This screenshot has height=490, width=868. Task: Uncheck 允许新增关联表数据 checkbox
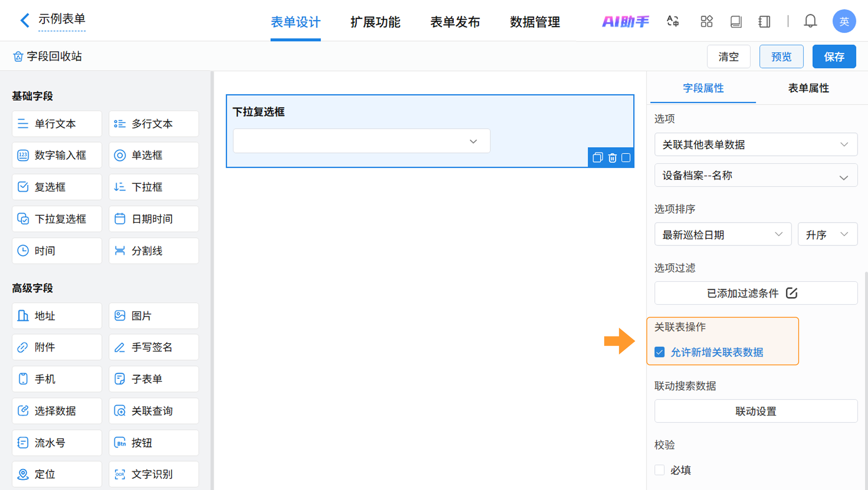[x=659, y=352]
